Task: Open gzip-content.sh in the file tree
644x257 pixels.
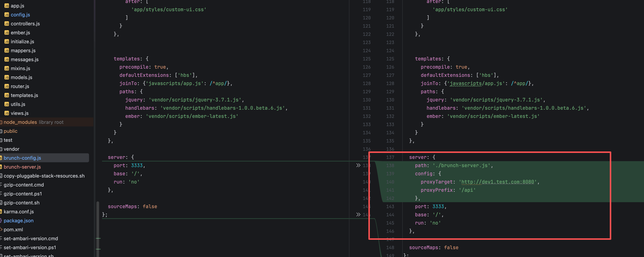Action: click(x=21, y=203)
